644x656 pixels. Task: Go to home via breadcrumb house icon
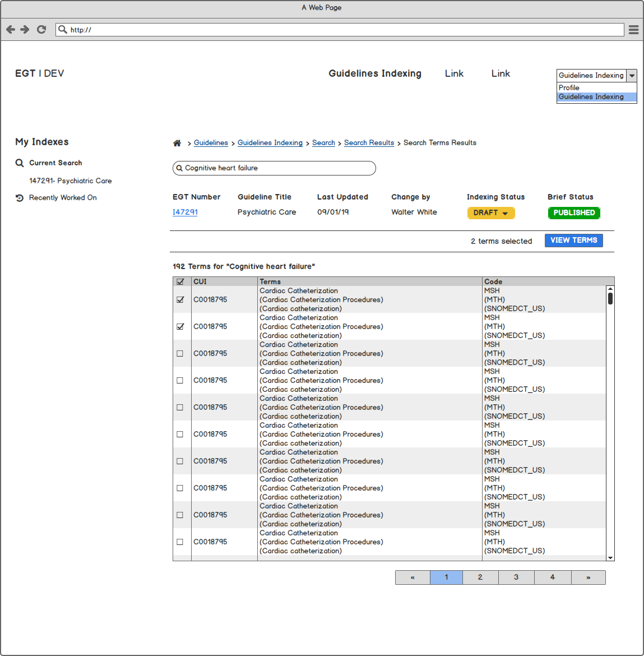click(x=177, y=143)
